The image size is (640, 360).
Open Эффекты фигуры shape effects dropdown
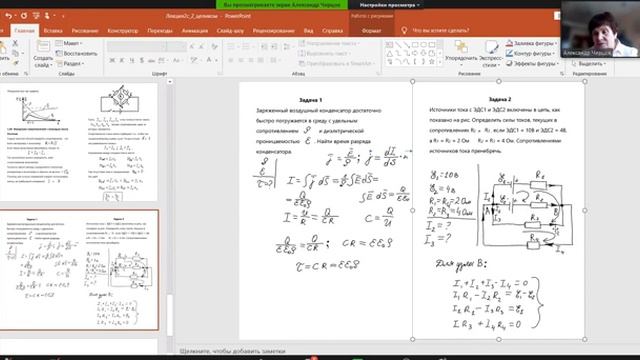tap(532, 63)
